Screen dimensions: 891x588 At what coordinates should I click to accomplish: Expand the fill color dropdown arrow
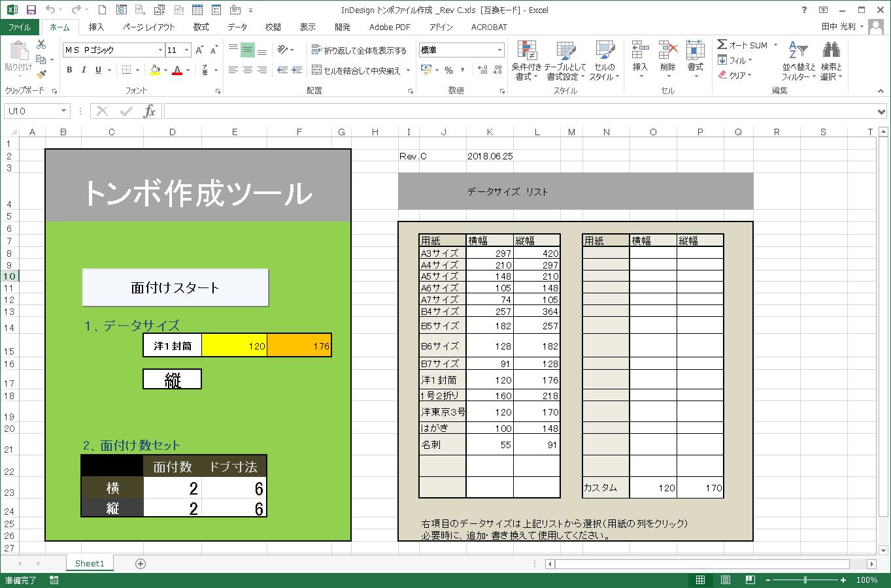tap(165, 70)
